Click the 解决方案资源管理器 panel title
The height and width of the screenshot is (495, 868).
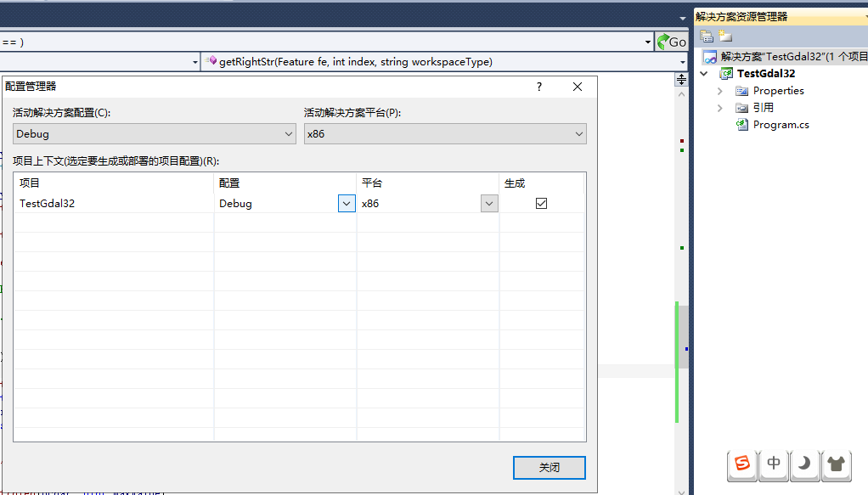pyautogui.click(x=741, y=17)
